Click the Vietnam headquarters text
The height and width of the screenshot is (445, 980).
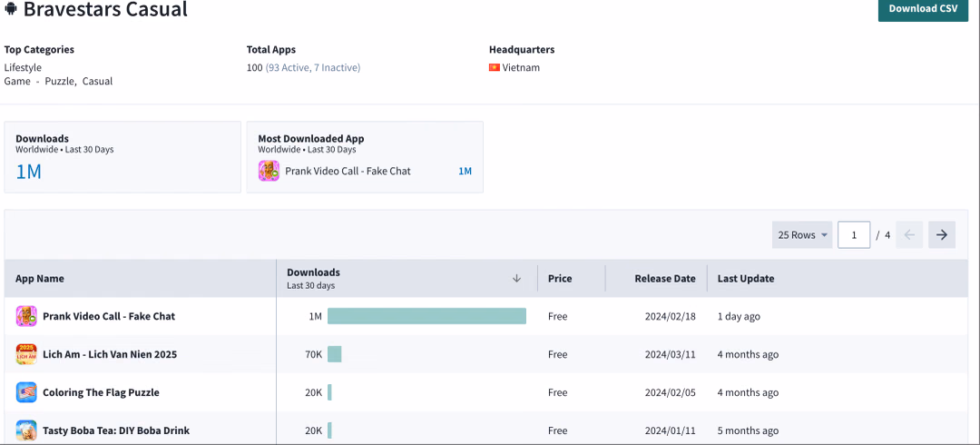coord(521,67)
